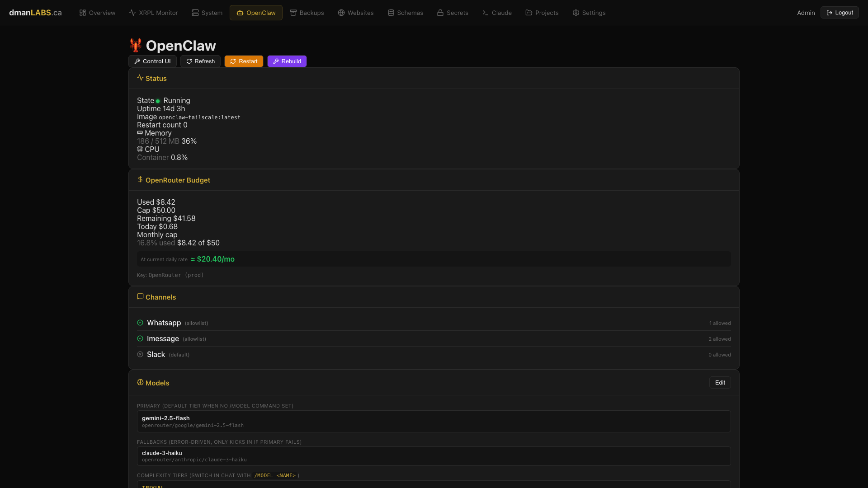Click the Imessage enabled check icon
Viewport: 868px width, 488px height.
[140, 338]
